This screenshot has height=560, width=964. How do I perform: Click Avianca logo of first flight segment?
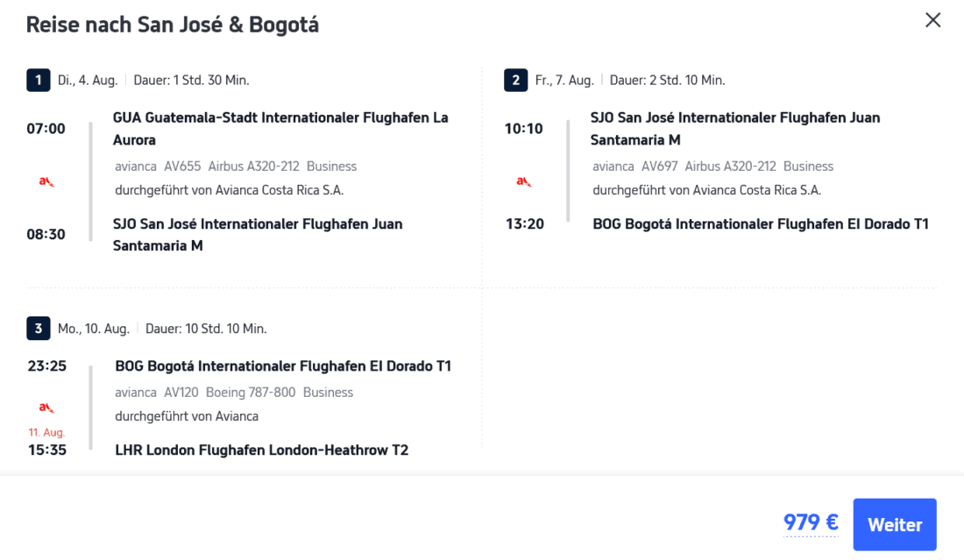(x=46, y=181)
